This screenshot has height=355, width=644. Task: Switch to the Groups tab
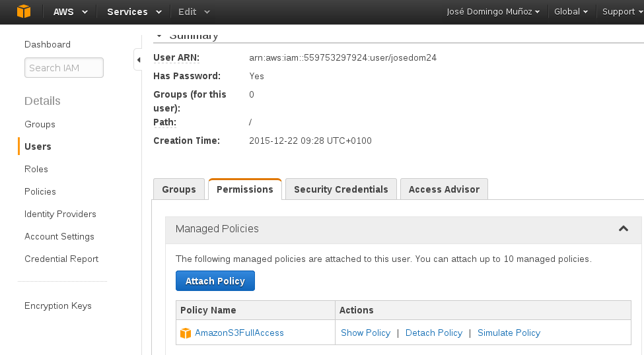coord(179,189)
